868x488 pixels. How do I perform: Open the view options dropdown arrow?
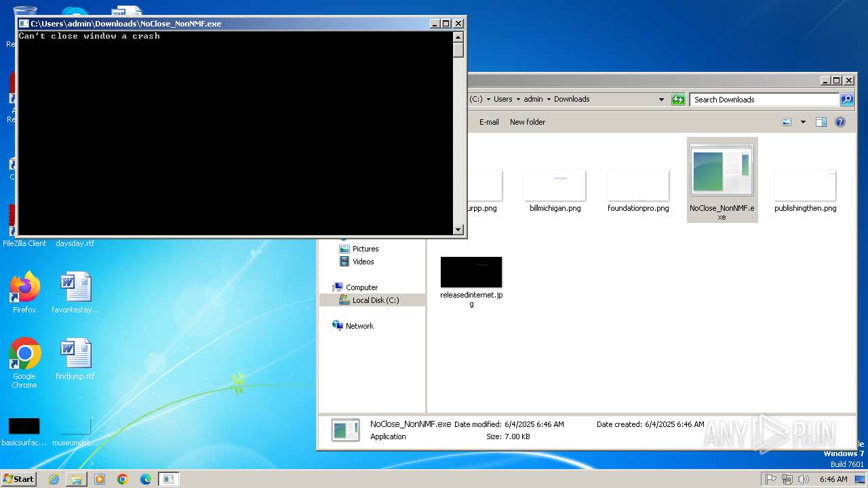click(x=803, y=122)
